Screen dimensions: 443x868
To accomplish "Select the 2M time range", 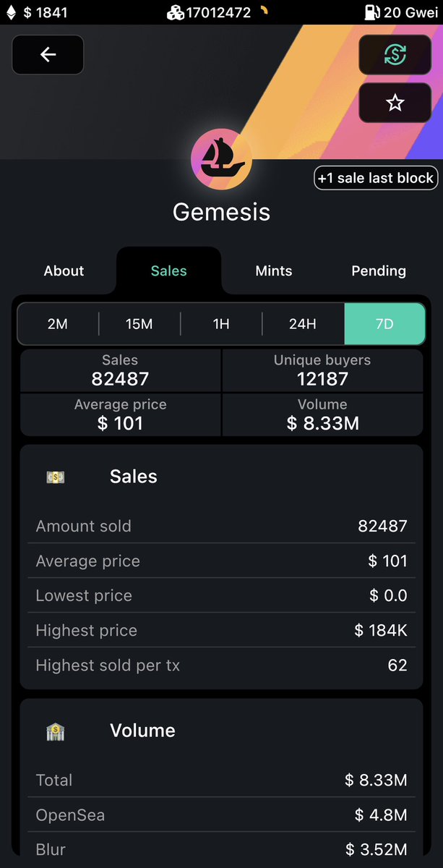I will coord(58,324).
